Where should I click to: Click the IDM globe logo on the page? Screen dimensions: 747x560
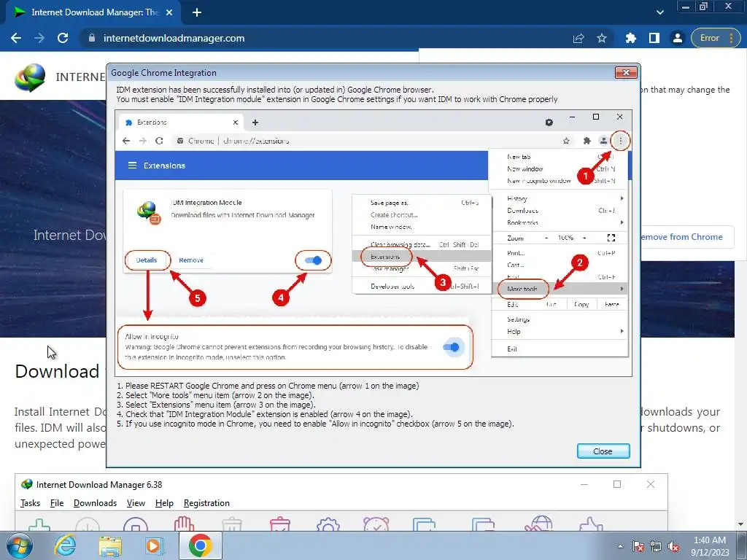30,77
